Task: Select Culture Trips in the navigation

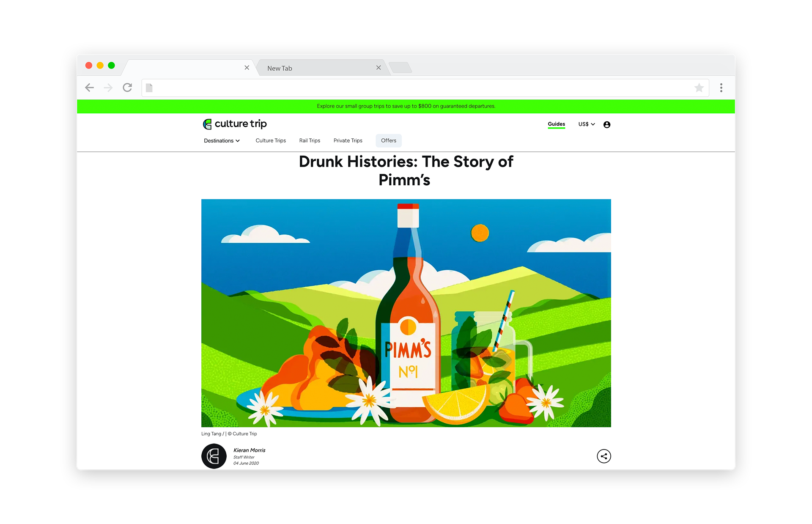Action: [271, 140]
